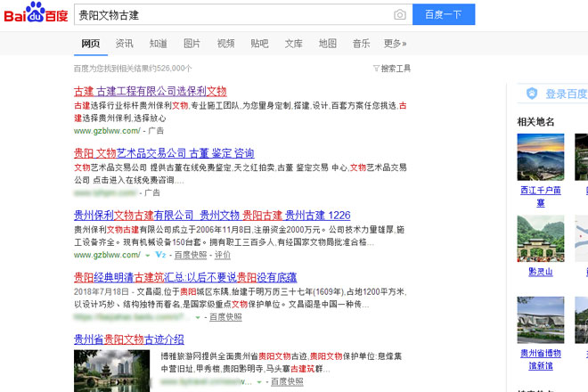588x392 pixels.
Task: Go to the 贴吧 tab
Action: coord(259,44)
